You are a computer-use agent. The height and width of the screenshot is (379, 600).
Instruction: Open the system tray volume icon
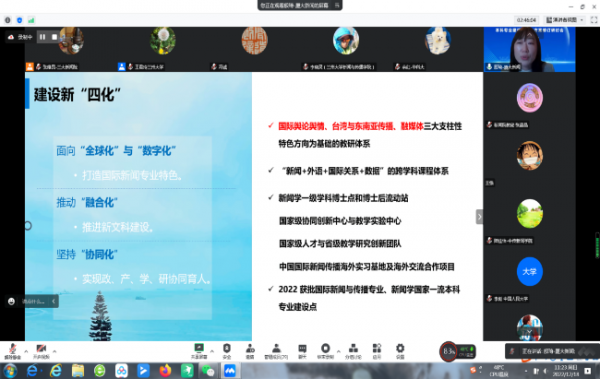(545, 371)
